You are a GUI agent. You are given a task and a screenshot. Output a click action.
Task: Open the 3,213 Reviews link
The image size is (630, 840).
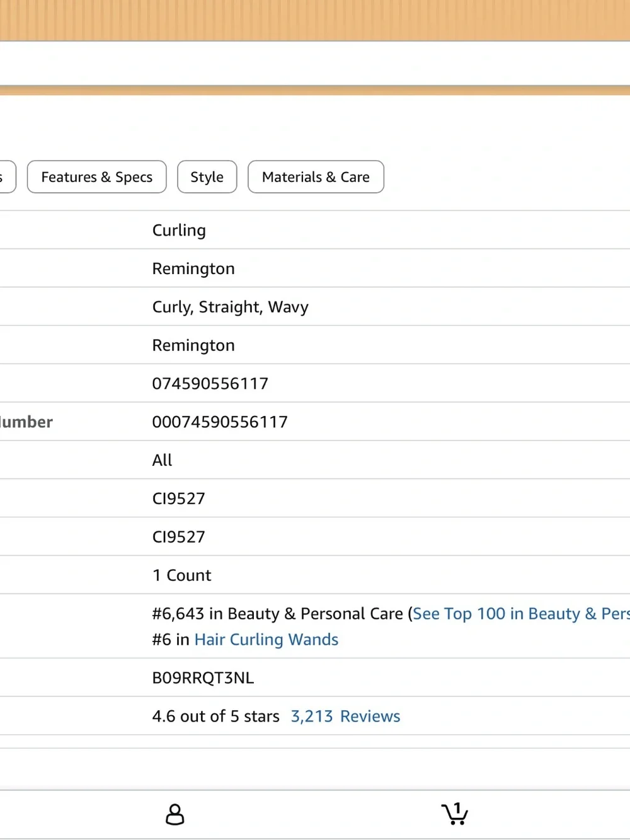[x=345, y=716]
